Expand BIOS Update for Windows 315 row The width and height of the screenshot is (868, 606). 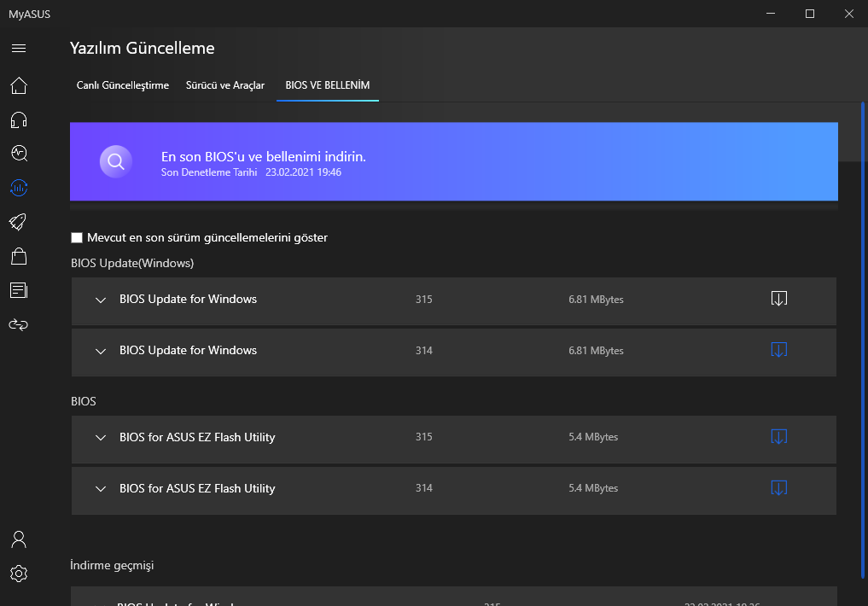click(101, 300)
